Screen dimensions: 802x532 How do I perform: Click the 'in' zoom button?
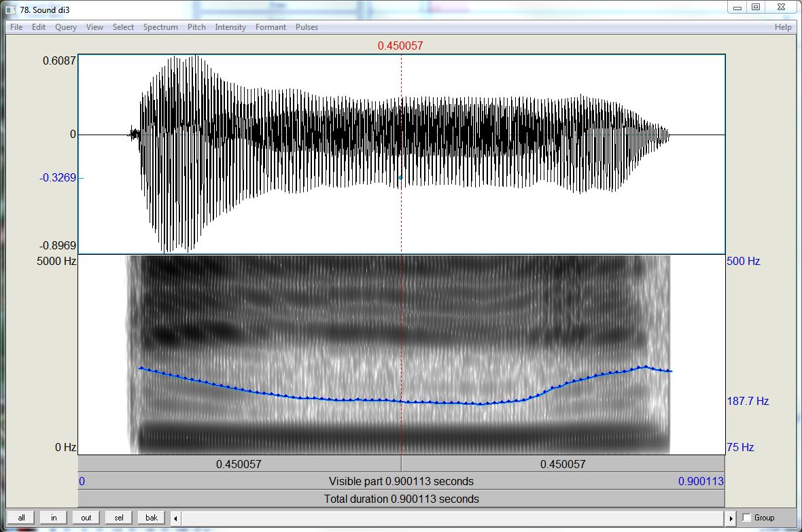tap(54, 518)
